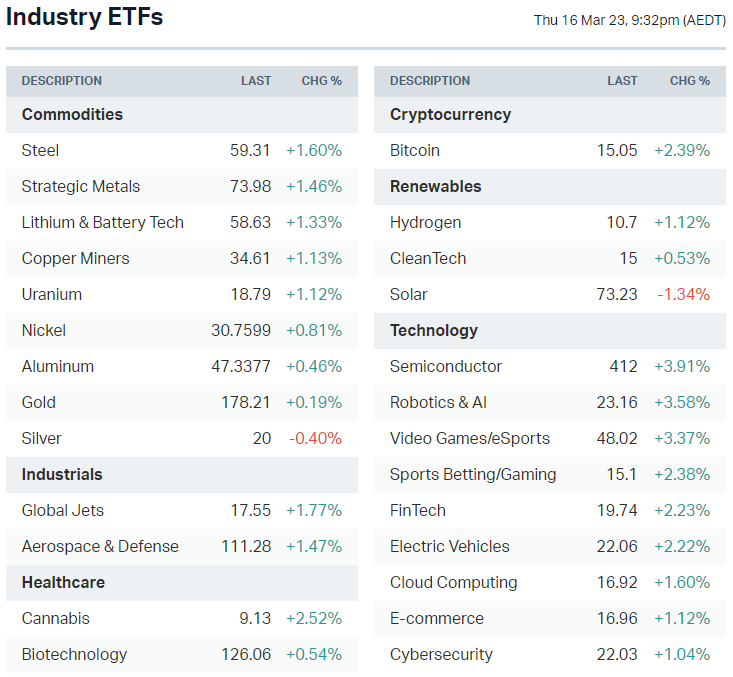The height and width of the screenshot is (677, 733).
Task: Click the Strategic Metals ETF row
Action: point(81,186)
